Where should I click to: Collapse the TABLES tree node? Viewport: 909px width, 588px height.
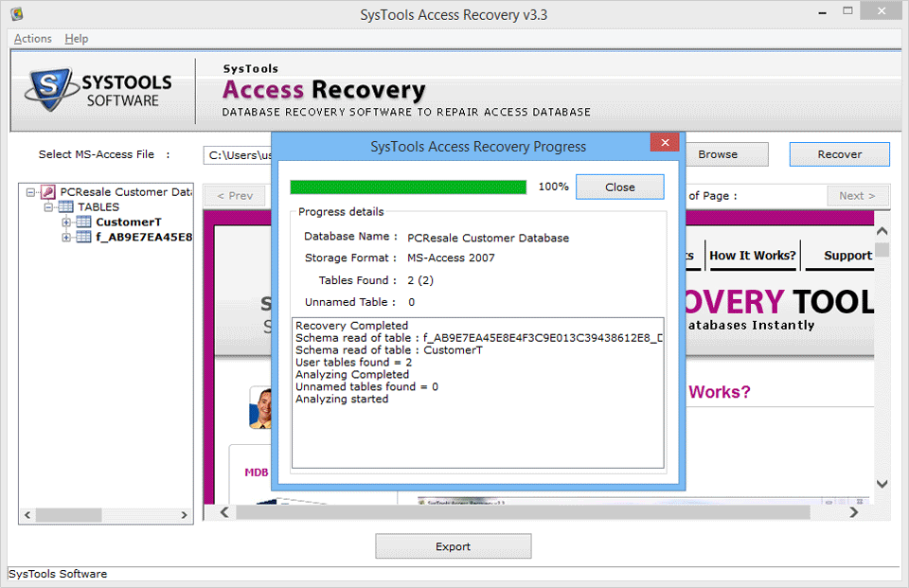pyautogui.click(x=48, y=207)
